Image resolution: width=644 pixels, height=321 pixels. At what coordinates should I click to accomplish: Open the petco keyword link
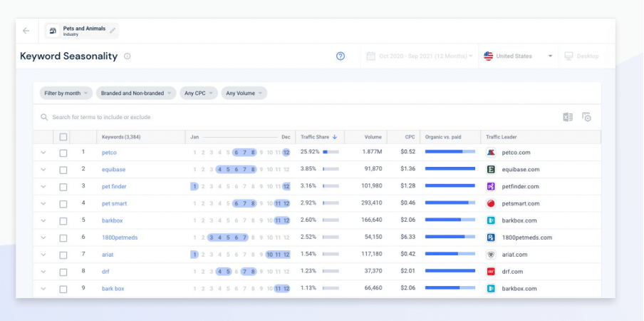point(109,153)
